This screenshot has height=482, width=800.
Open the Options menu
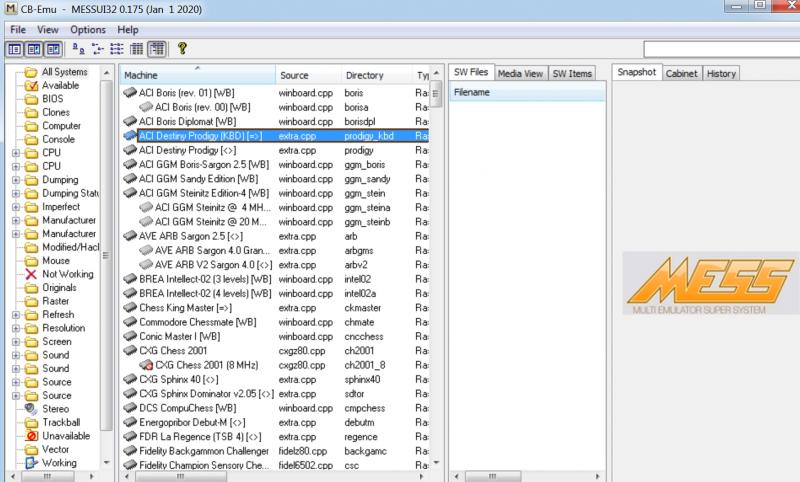[x=87, y=30]
